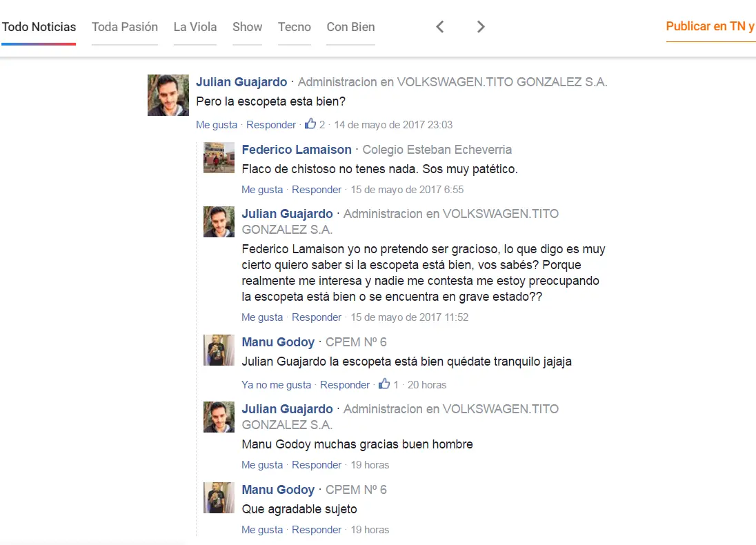Open the Todo Noticias tab
This screenshot has height=545, width=756.
click(x=39, y=27)
